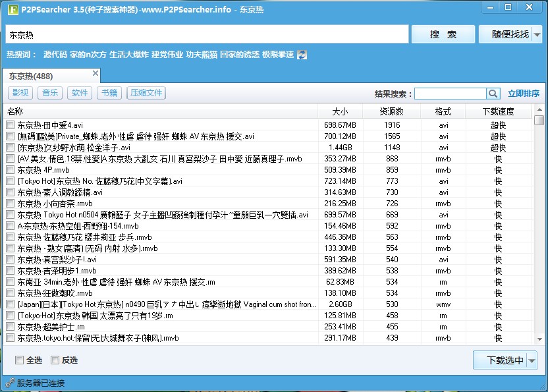Filter results by 影视 category
The height and width of the screenshot is (392, 548).
(x=20, y=93)
